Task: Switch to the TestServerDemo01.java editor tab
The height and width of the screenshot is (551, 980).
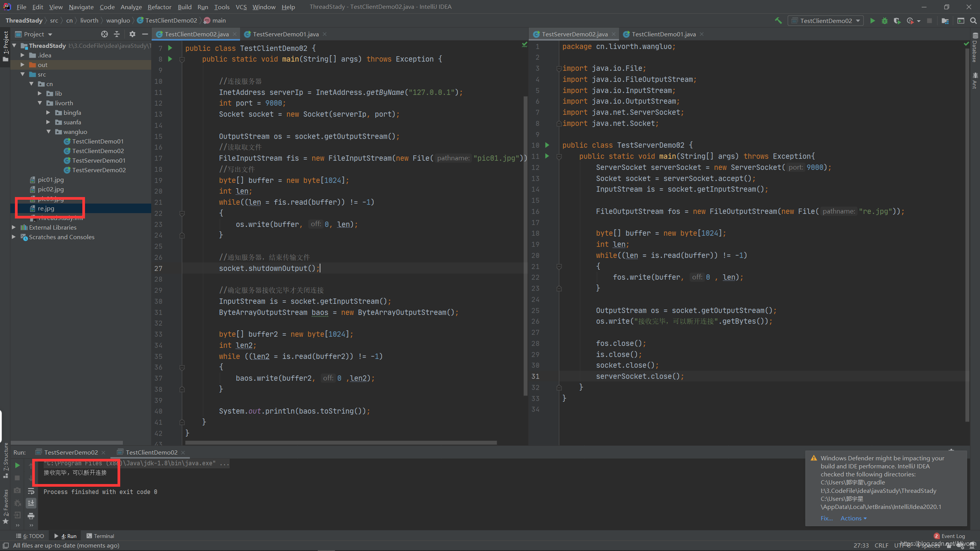Action: point(285,34)
